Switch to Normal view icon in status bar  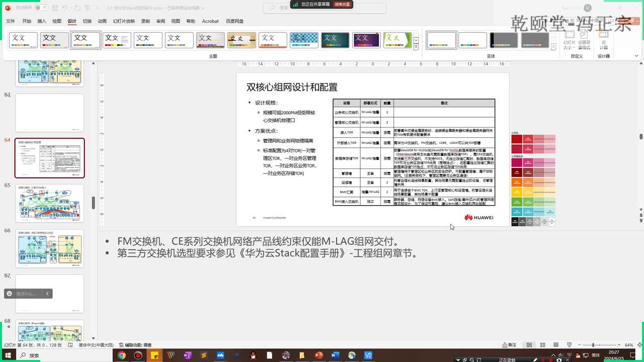tap(529, 345)
